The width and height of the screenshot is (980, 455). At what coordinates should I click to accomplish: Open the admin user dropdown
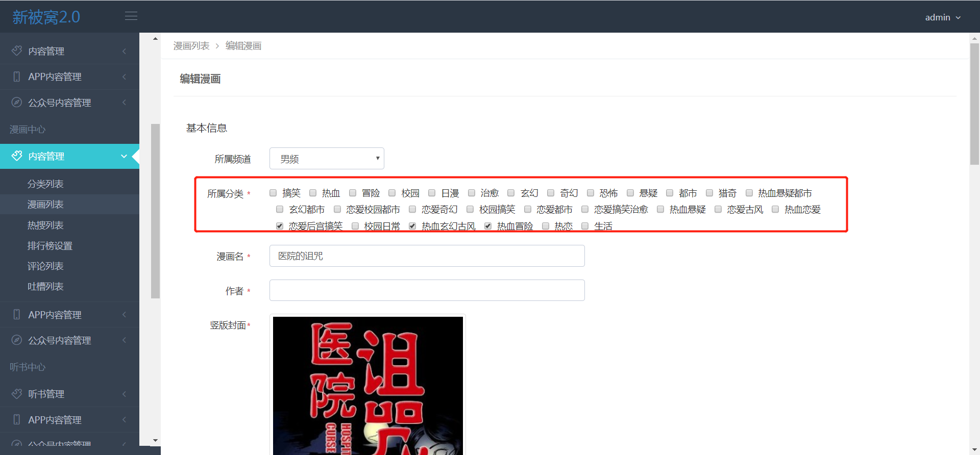pyautogui.click(x=943, y=17)
